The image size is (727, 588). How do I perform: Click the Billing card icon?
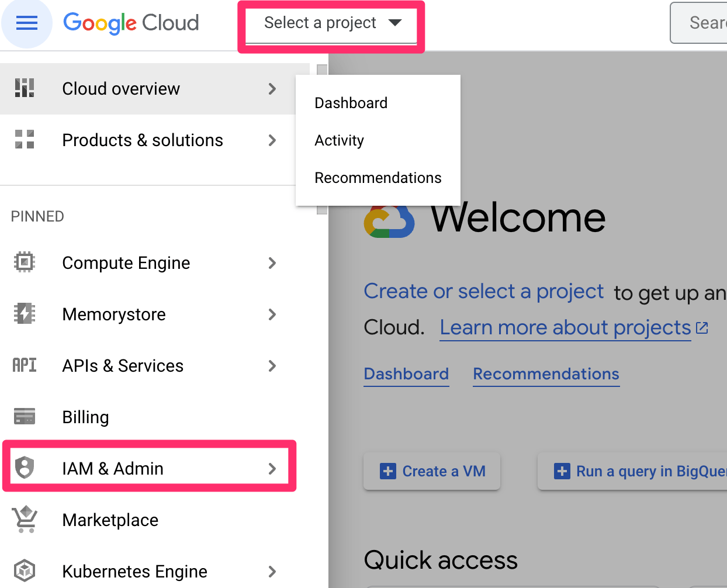click(x=25, y=417)
